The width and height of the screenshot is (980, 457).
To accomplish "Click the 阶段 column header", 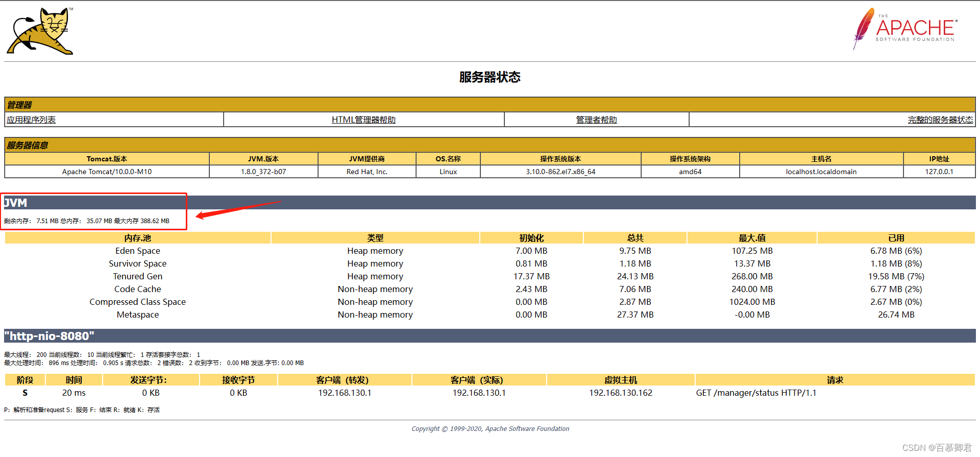I will click(25, 380).
